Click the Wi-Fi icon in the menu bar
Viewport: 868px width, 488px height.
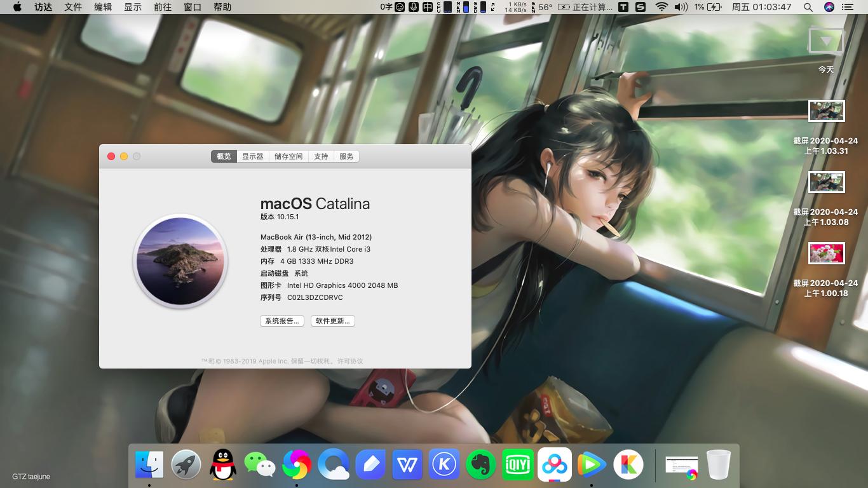point(661,7)
